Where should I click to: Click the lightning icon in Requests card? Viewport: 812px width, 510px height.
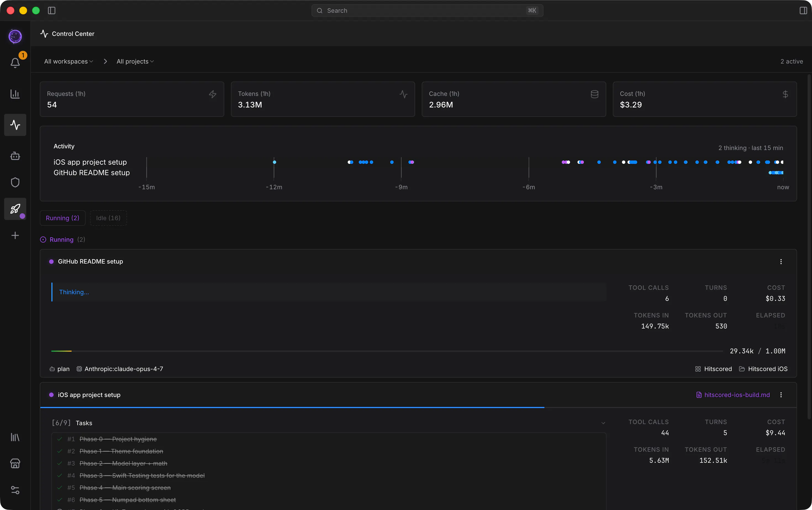212,94
